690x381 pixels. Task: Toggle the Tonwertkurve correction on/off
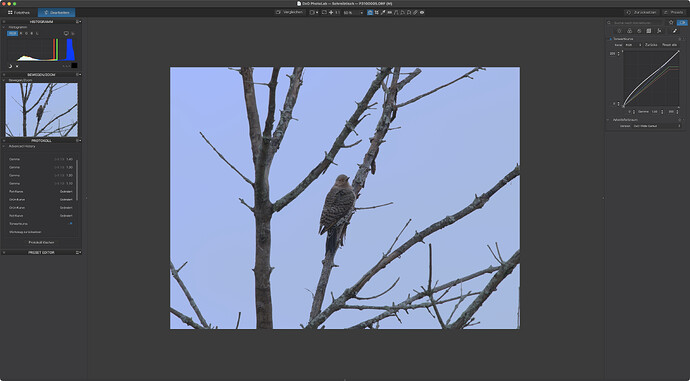tap(610, 39)
